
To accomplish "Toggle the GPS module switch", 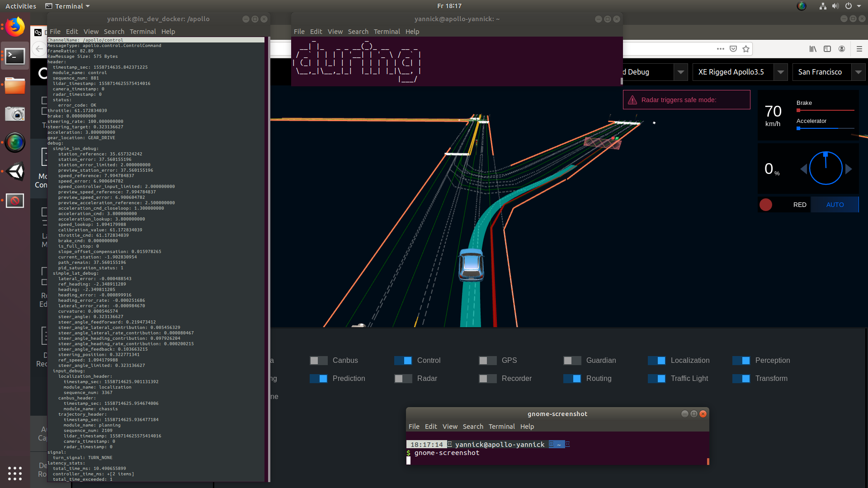I will tap(487, 361).
